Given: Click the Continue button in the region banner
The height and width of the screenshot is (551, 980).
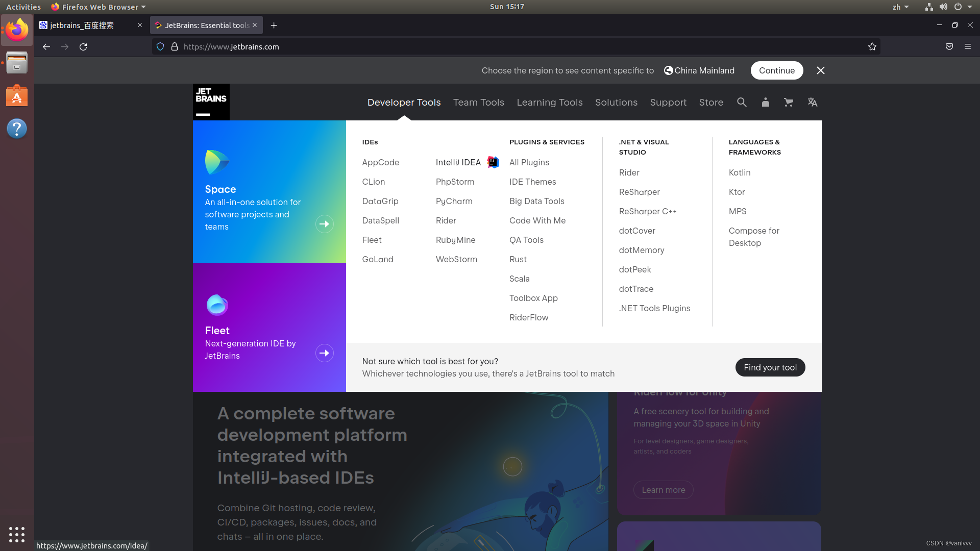Looking at the screenshot, I should click(x=777, y=70).
